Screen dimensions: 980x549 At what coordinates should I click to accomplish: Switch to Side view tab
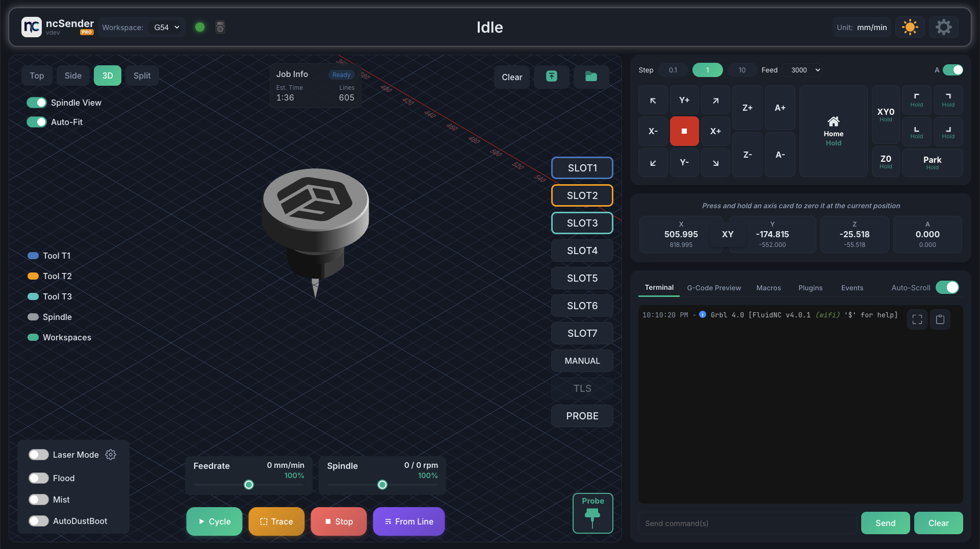tap(73, 76)
